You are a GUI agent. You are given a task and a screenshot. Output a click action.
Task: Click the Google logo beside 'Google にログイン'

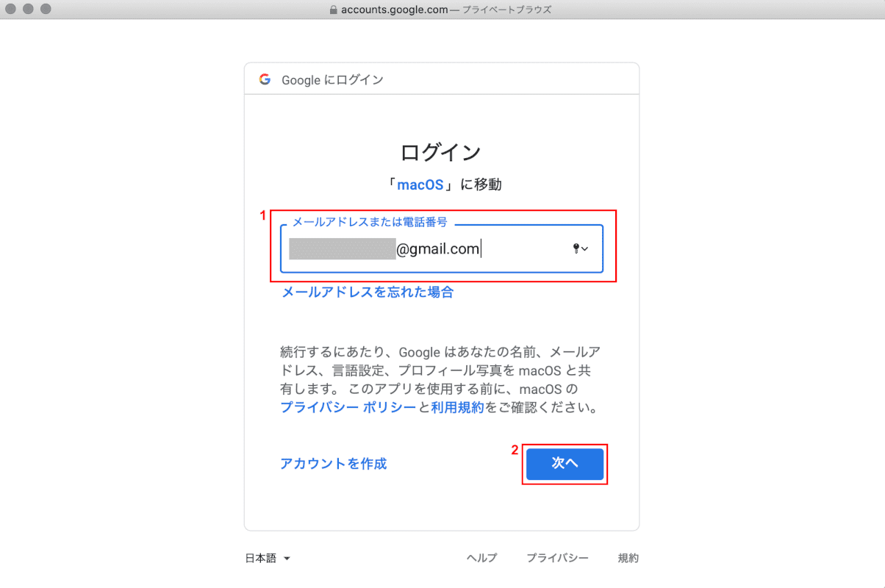(265, 79)
